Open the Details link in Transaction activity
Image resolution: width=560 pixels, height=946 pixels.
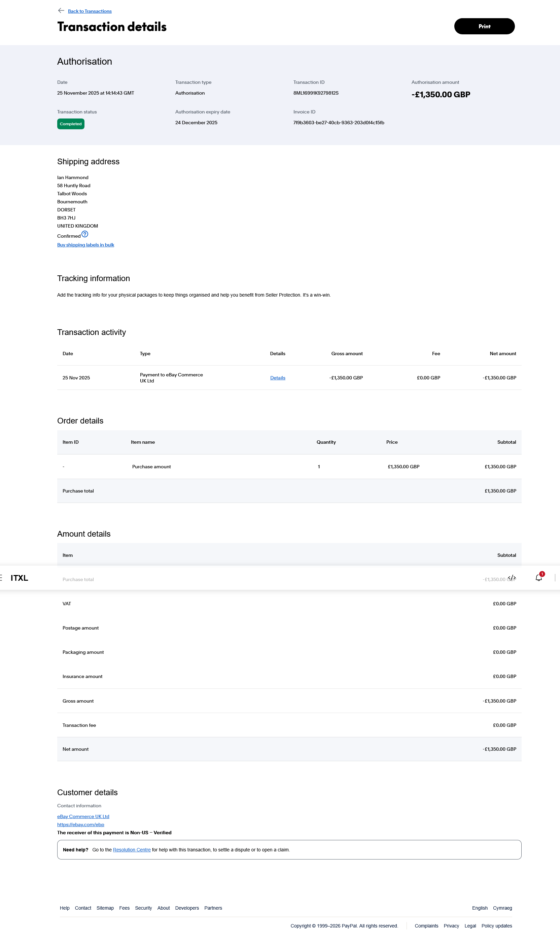(x=278, y=378)
